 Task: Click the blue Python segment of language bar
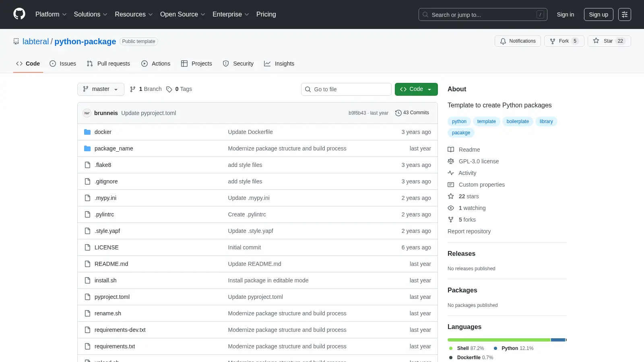[558, 340]
